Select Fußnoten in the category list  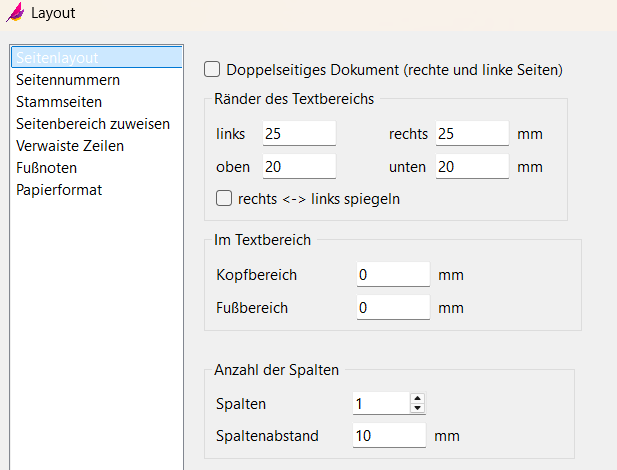coord(46,168)
